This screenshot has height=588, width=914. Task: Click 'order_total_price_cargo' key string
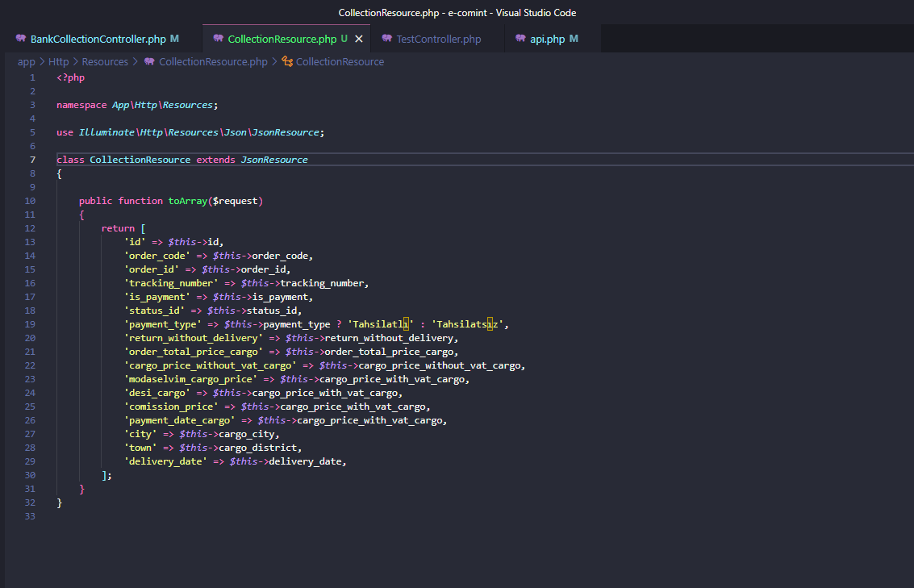pyautogui.click(x=194, y=352)
